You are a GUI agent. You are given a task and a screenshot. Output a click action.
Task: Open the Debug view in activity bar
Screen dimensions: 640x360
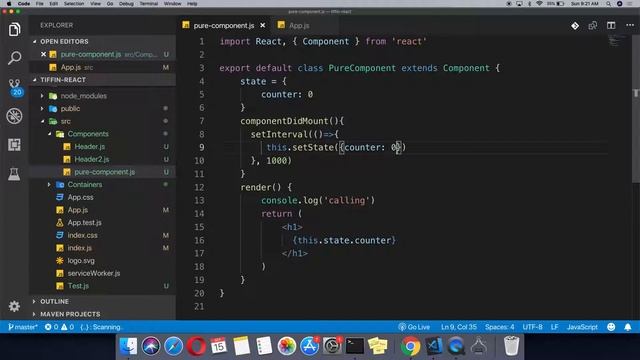14,116
